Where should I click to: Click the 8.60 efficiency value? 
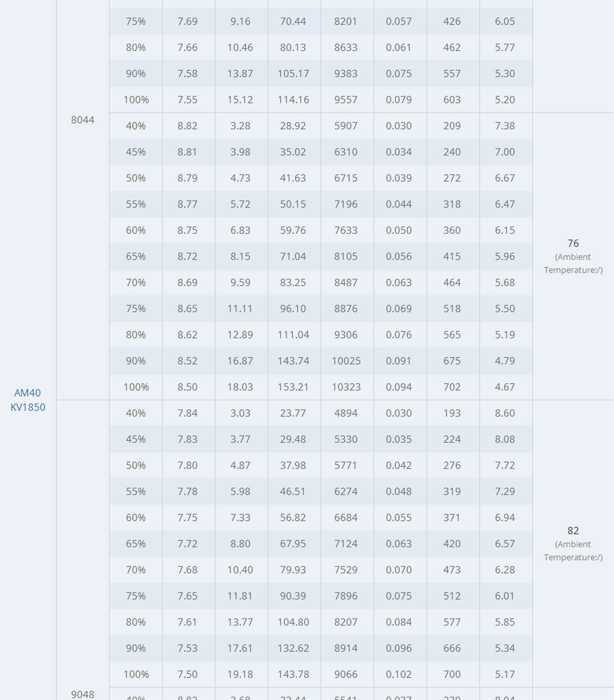[x=505, y=413]
